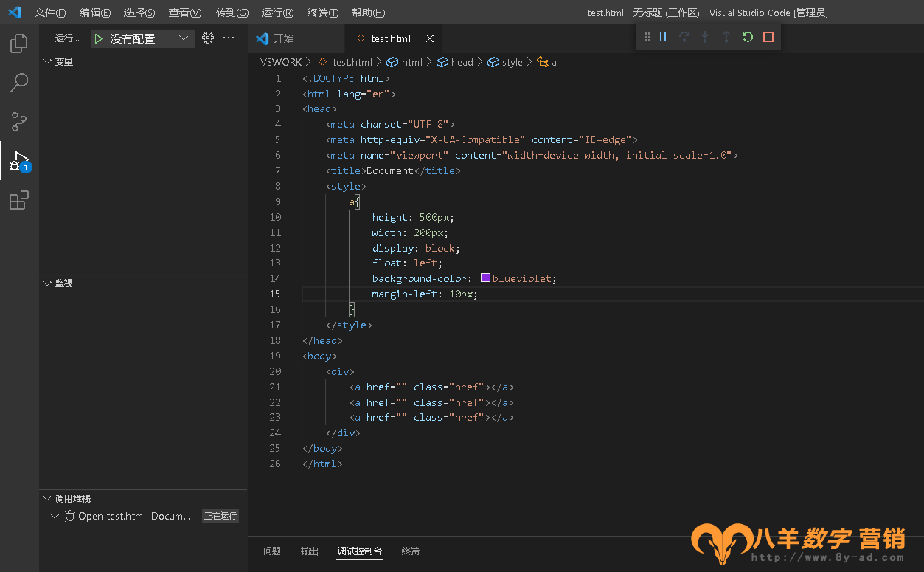
Task: Click the Step Into debug button
Action: (705, 37)
